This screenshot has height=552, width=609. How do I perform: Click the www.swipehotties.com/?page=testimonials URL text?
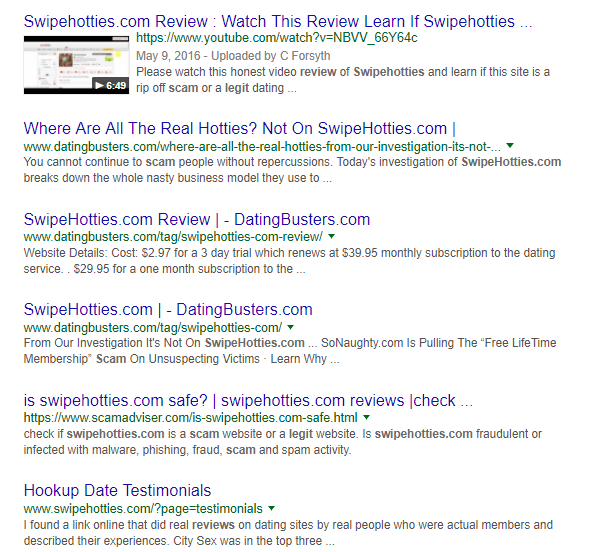pos(143,509)
